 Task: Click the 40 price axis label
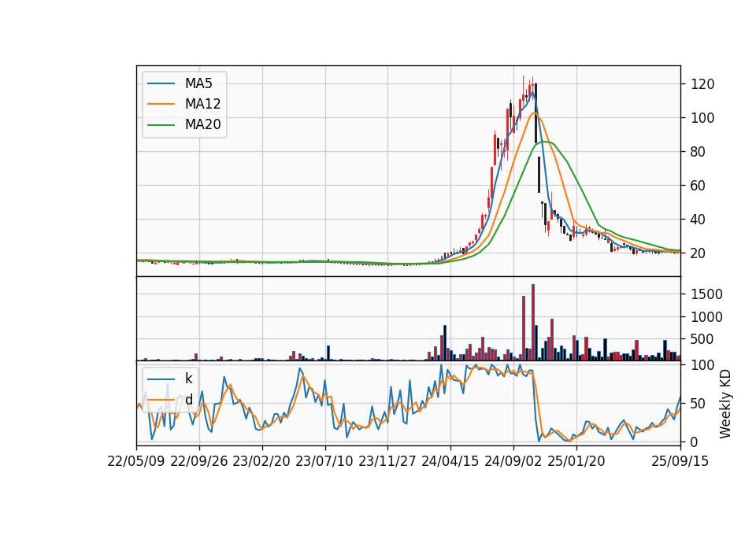698,220
